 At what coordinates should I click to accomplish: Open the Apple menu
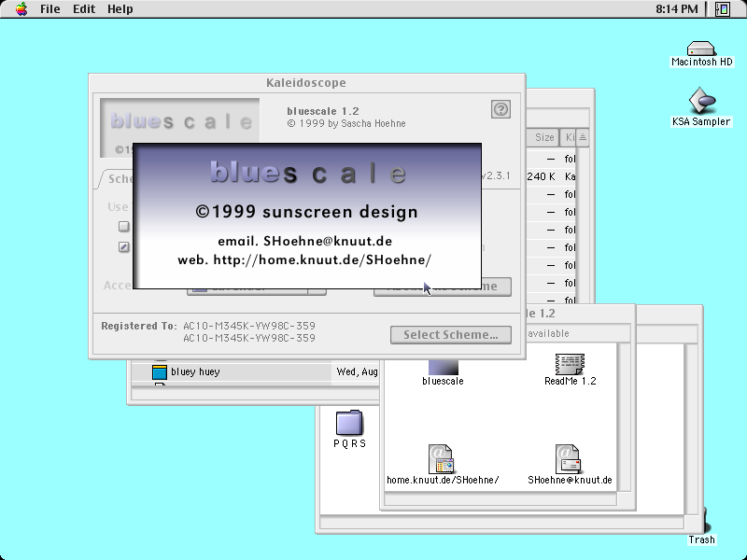coord(21,9)
